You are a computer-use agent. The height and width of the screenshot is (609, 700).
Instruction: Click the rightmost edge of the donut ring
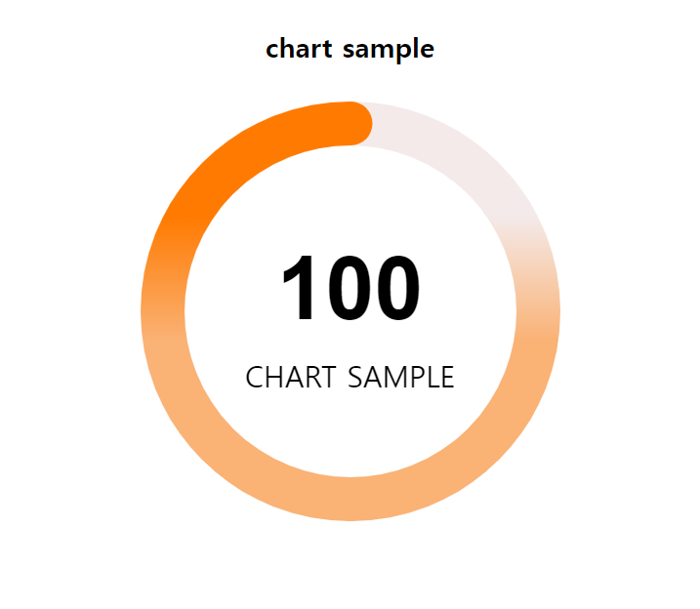point(539,311)
